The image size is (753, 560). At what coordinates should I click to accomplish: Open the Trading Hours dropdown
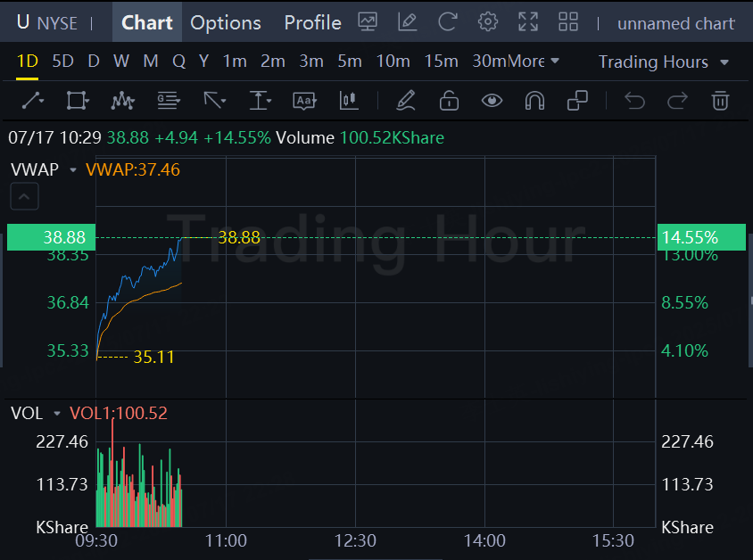(x=663, y=62)
